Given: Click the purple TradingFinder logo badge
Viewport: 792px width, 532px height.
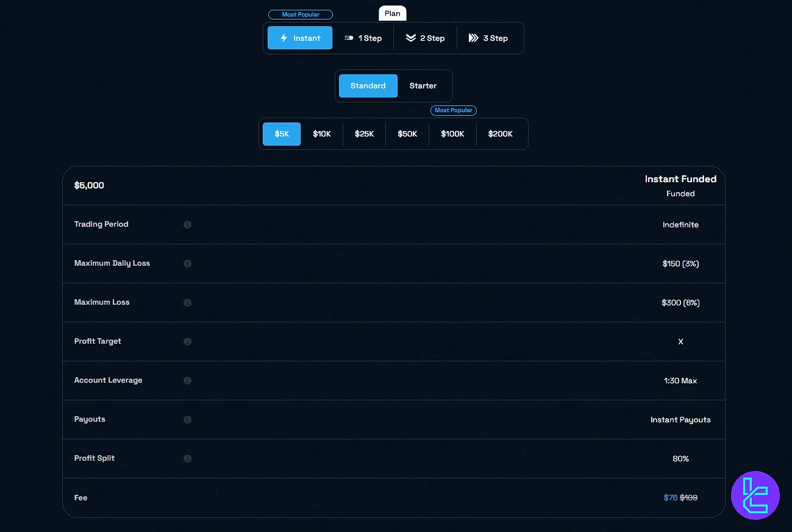Looking at the screenshot, I should pyautogui.click(x=755, y=495).
